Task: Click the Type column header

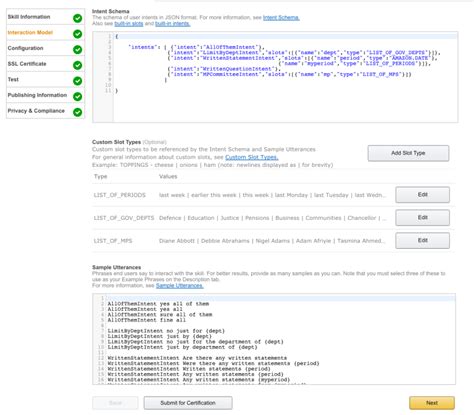Action: 100,177
